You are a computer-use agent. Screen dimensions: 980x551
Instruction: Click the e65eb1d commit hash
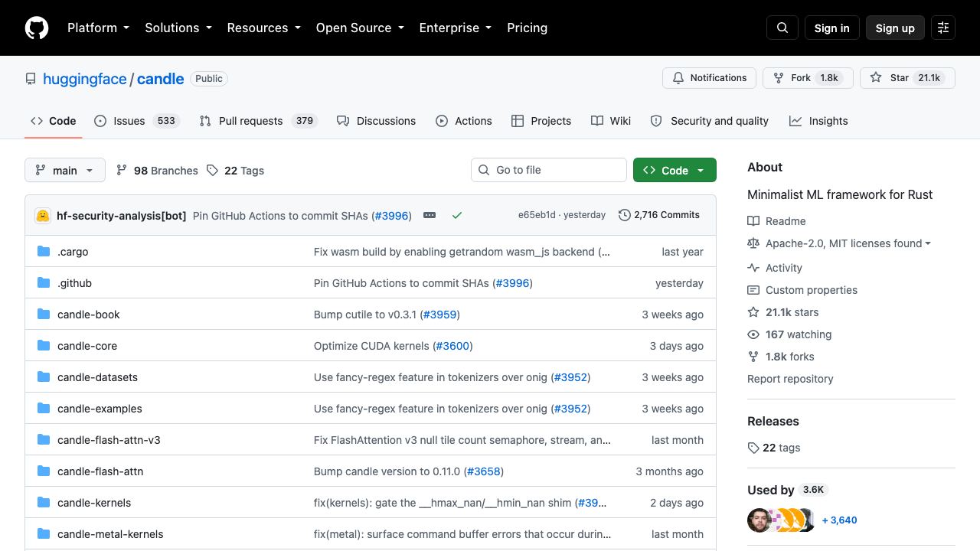(537, 215)
